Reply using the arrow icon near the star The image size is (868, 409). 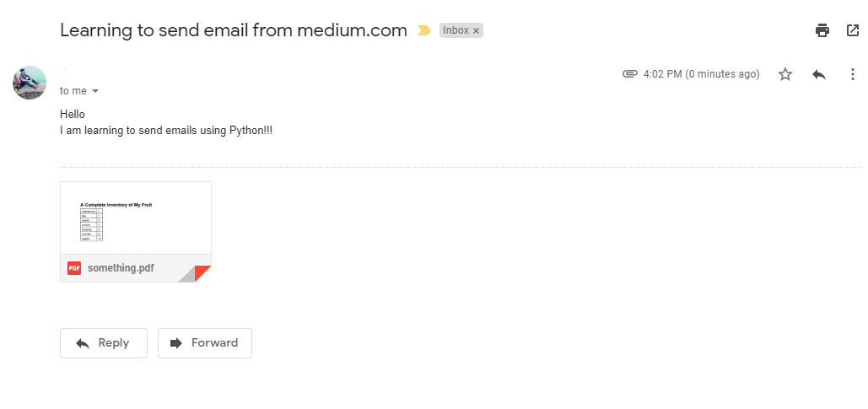click(819, 74)
